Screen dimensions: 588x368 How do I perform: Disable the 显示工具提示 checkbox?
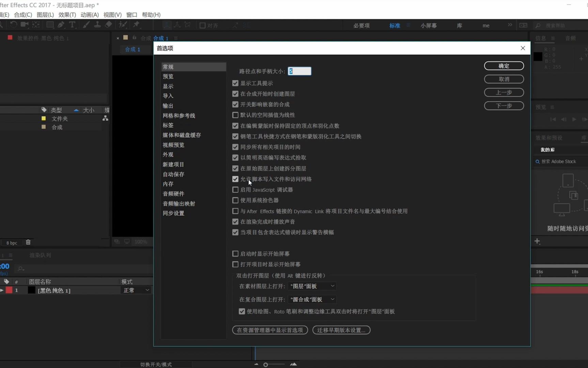coord(235,83)
